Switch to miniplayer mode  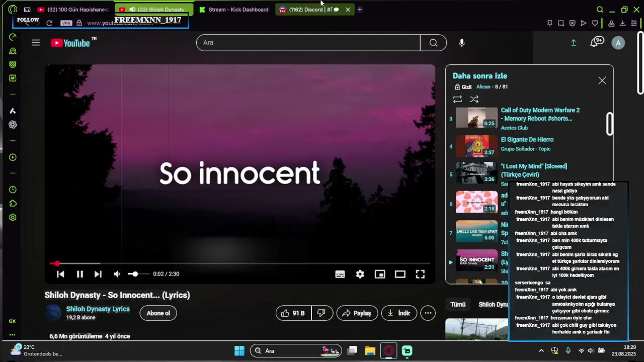(x=380, y=274)
